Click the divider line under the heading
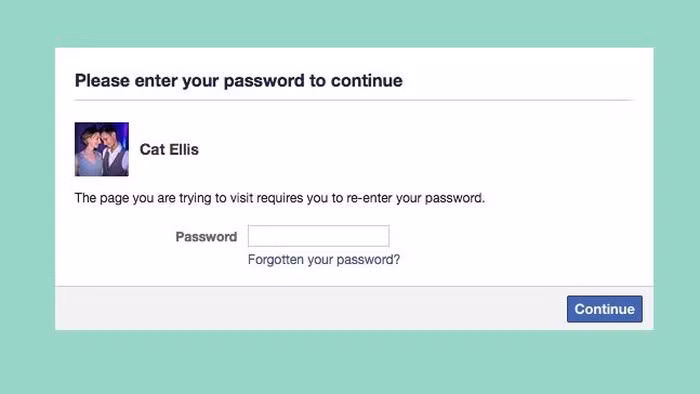The width and height of the screenshot is (700, 394). tap(354, 100)
